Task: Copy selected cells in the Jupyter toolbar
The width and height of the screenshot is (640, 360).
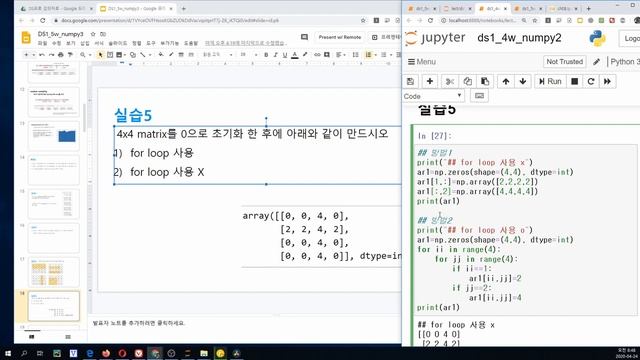Action: tap(467, 82)
